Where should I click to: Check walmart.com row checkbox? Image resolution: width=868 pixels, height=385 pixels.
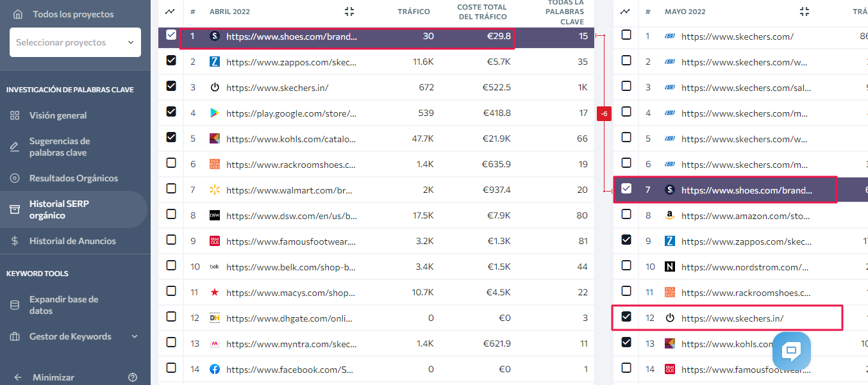coord(171,188)
